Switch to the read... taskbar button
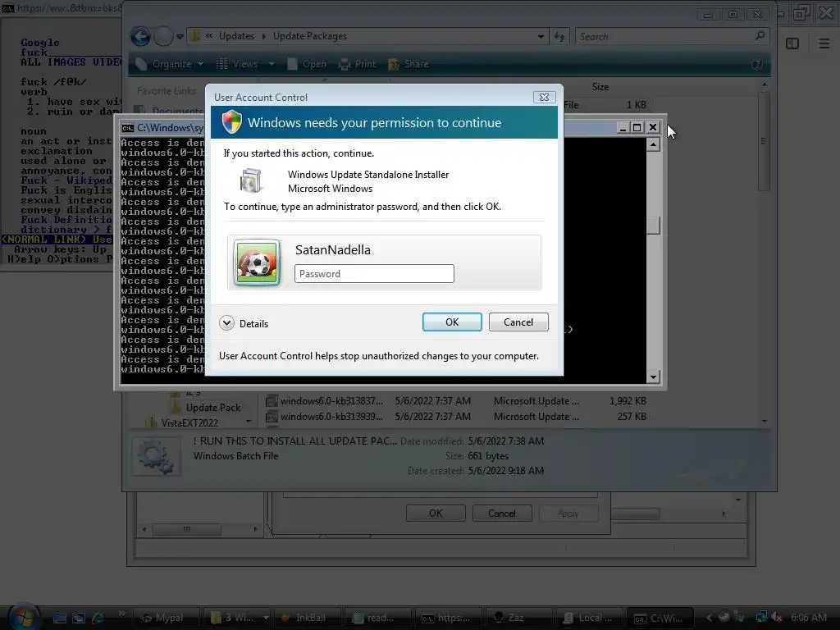This screenshot has width=840, height=630. tap(378, 618)
